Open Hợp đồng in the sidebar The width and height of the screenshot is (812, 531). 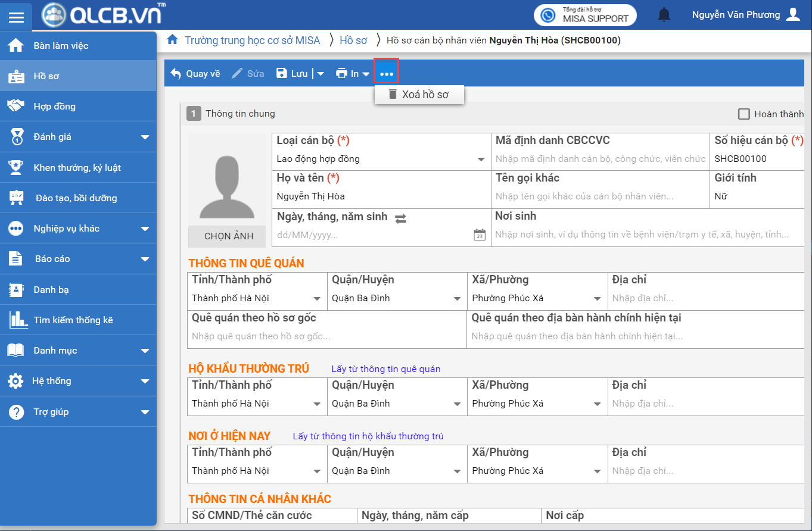54,107
